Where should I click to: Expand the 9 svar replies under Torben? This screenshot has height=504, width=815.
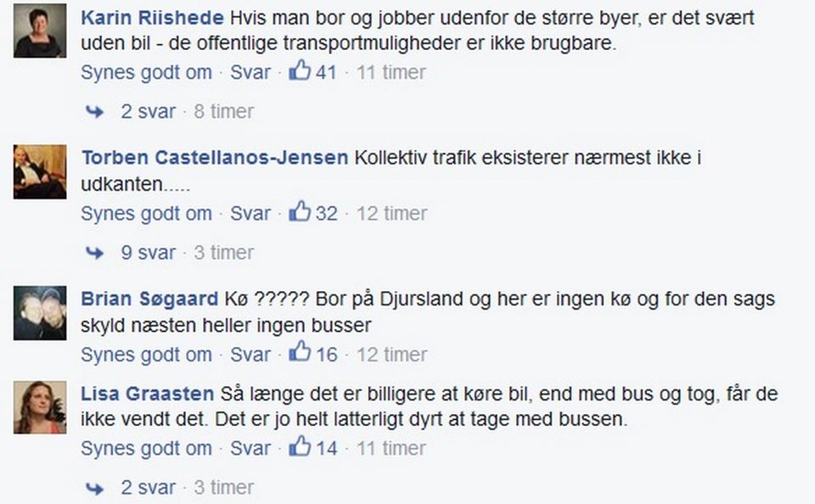pos(148,252)
